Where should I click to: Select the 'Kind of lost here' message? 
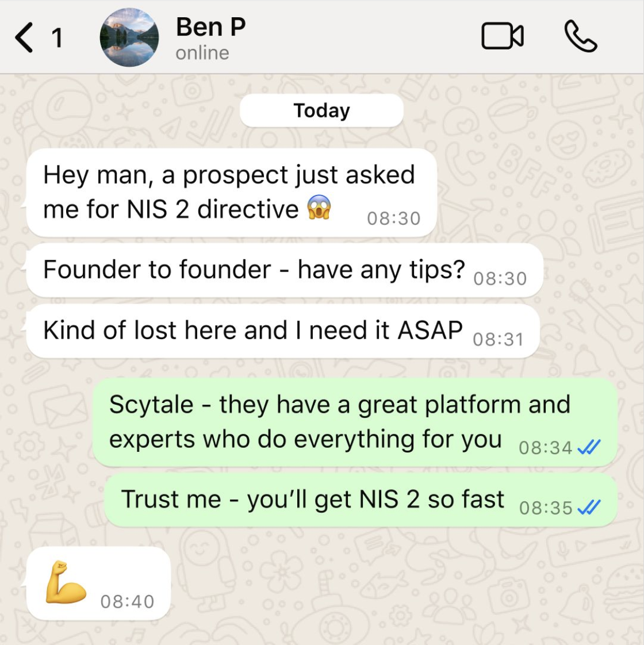[283, 331]
